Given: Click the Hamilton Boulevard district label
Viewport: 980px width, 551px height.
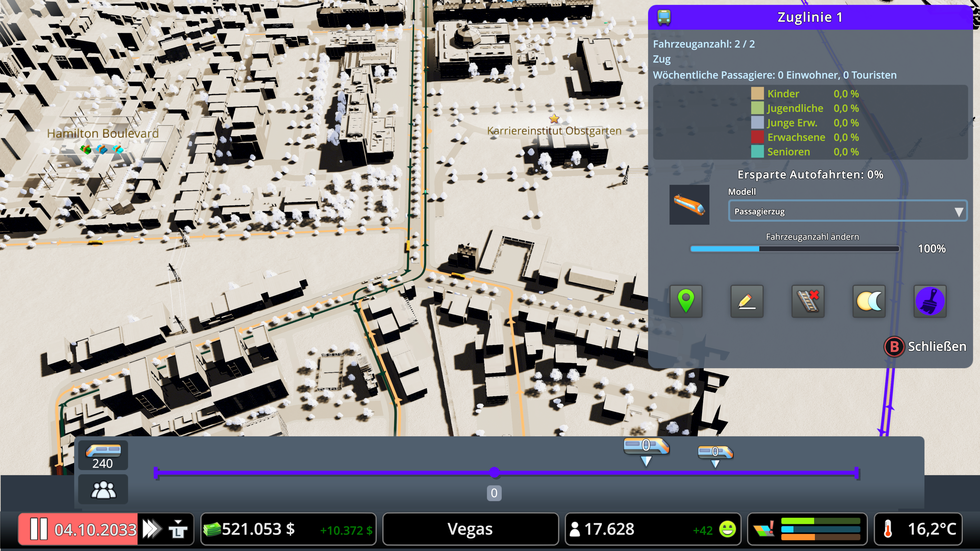Looking at the screenshot, I should (103, 133).
